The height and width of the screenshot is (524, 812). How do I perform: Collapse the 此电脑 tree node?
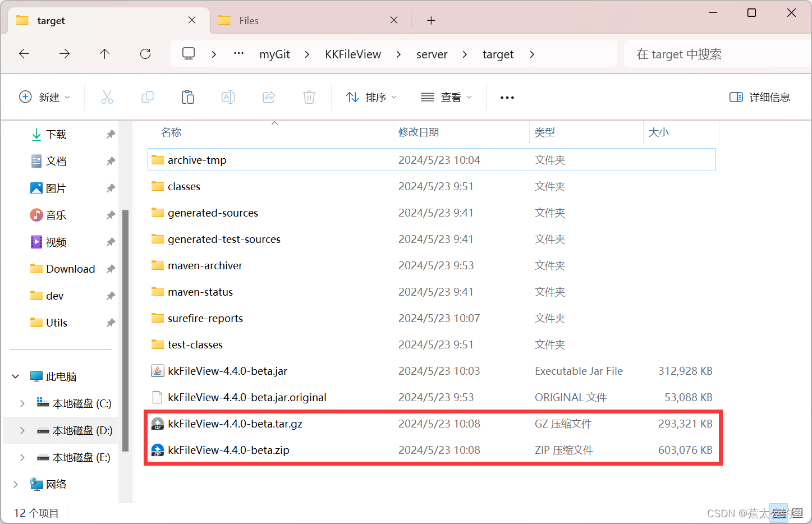pyautogui.click(x=15, y=376)
